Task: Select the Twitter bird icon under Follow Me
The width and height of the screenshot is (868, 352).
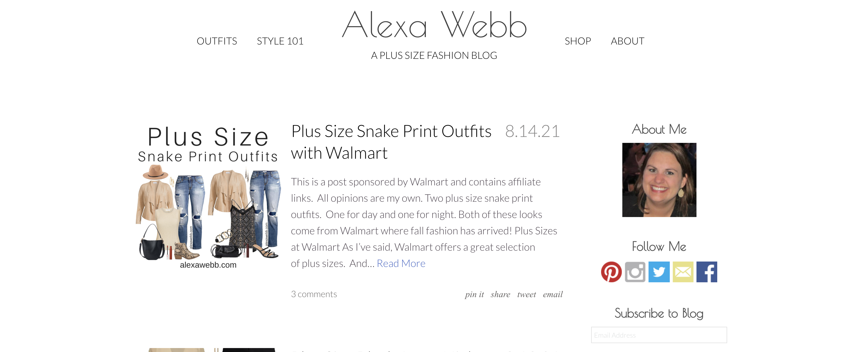Action: 659,272
